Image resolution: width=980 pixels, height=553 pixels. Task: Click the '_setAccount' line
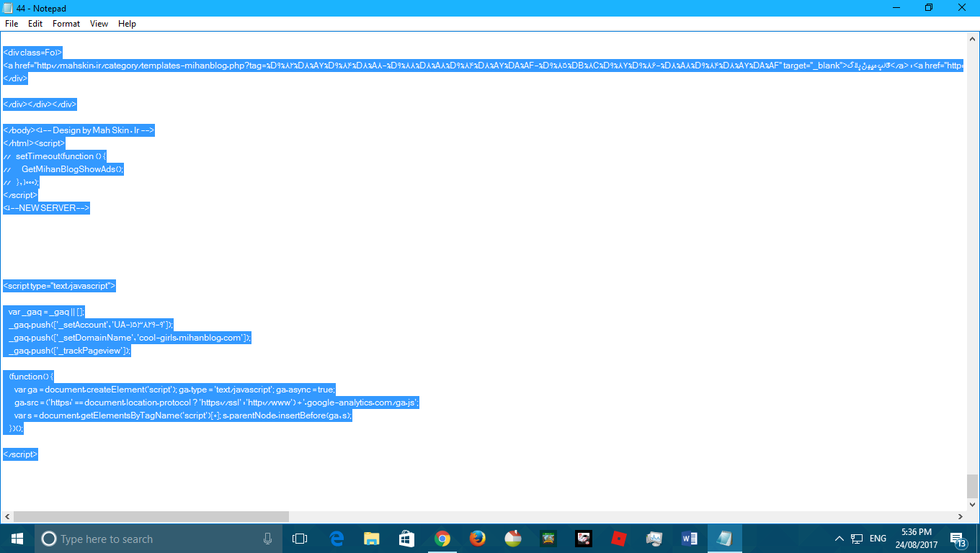click(x=89, y=325)
